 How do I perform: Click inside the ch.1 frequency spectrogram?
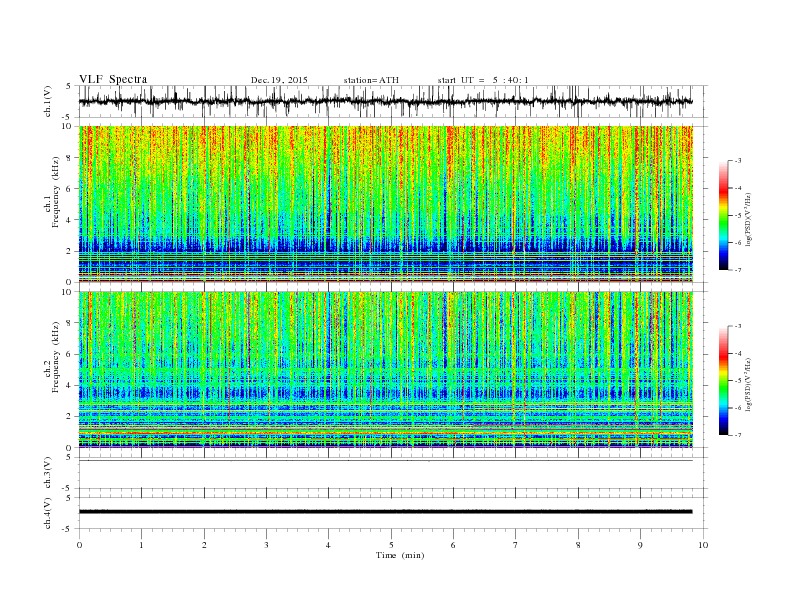(386, 204)
